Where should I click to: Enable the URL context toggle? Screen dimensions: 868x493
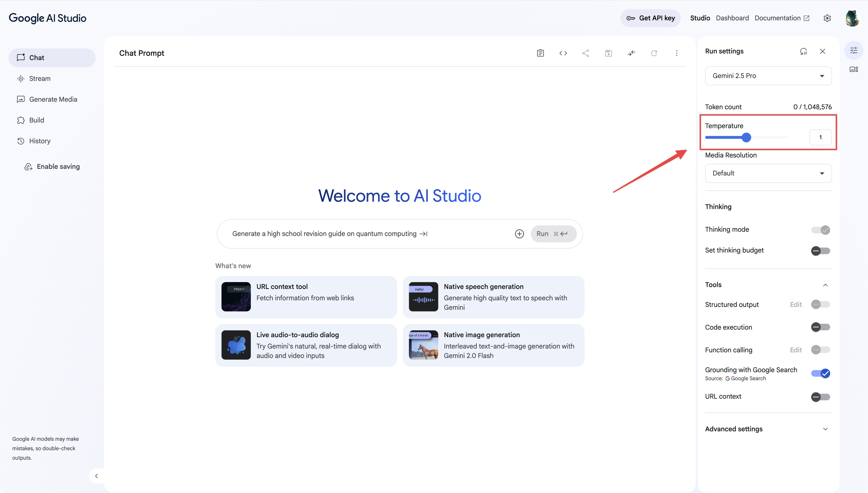(820, 397)
